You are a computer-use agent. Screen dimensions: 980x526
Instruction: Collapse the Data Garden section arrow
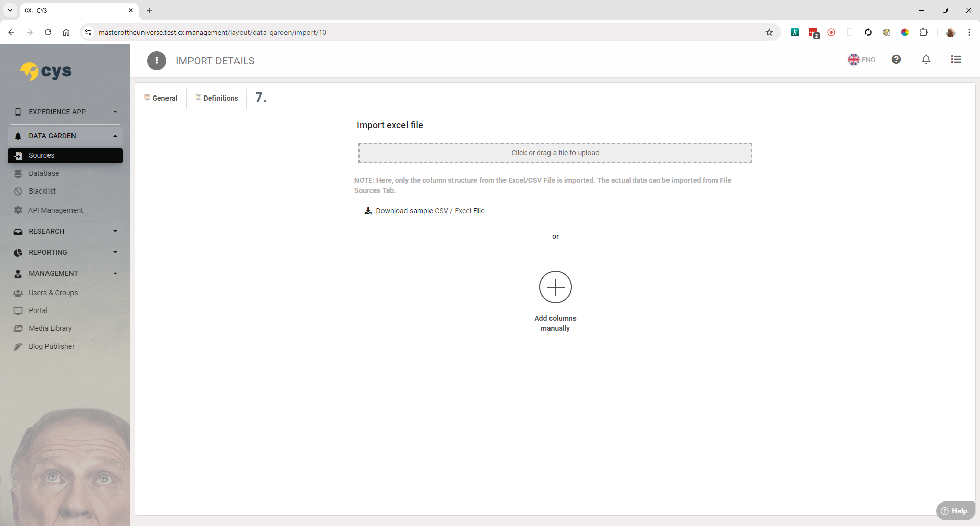click(x=115, y=136)
